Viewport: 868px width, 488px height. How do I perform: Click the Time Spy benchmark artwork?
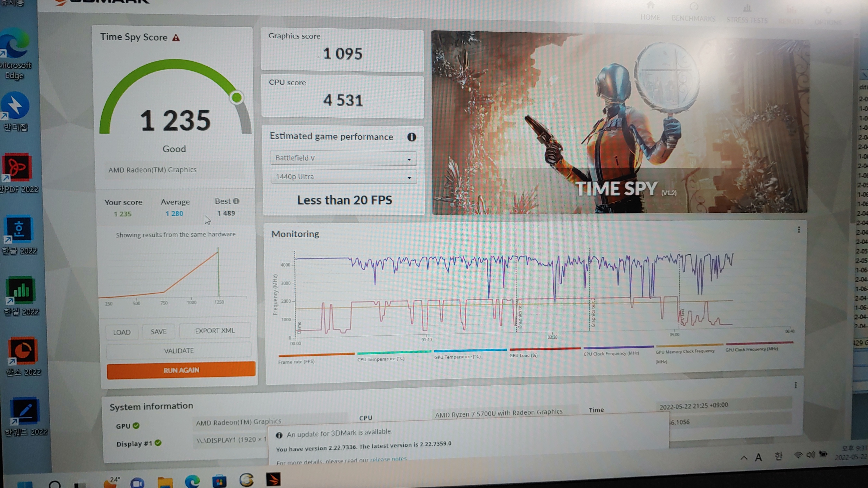click(x=619, y=122)
